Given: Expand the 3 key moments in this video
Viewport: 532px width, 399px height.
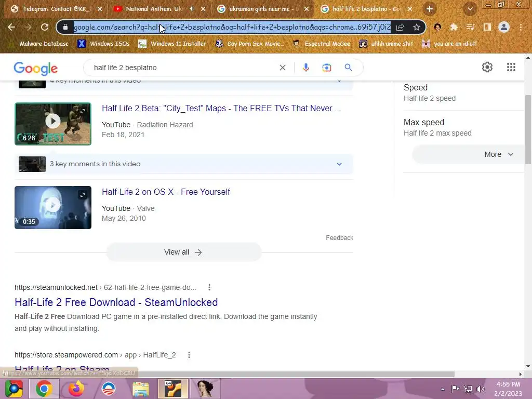Looking at the screenshot, I should (x=183, y=164).
